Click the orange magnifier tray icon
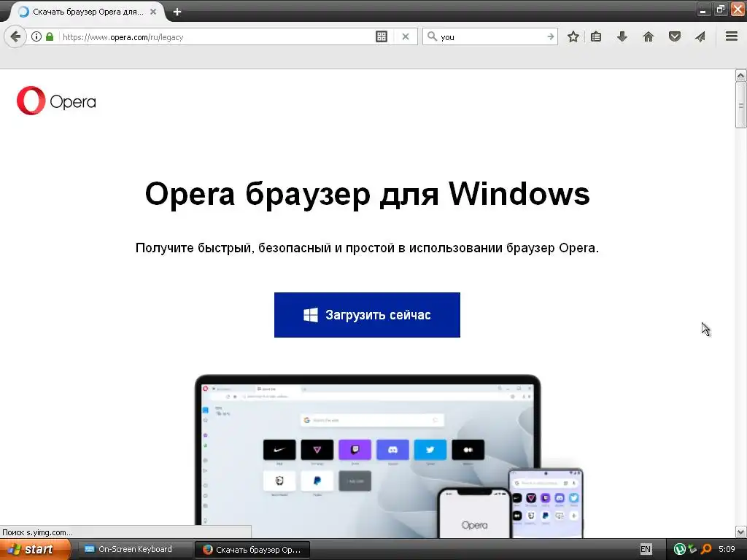Viewport: 747px width, 560px height. [x=706, y=549]
